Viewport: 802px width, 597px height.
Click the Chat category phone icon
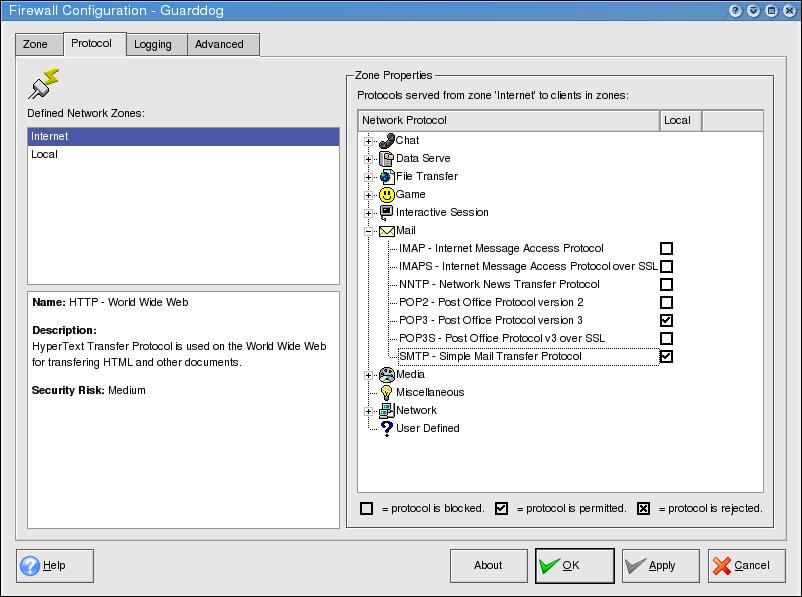(387, 140)
